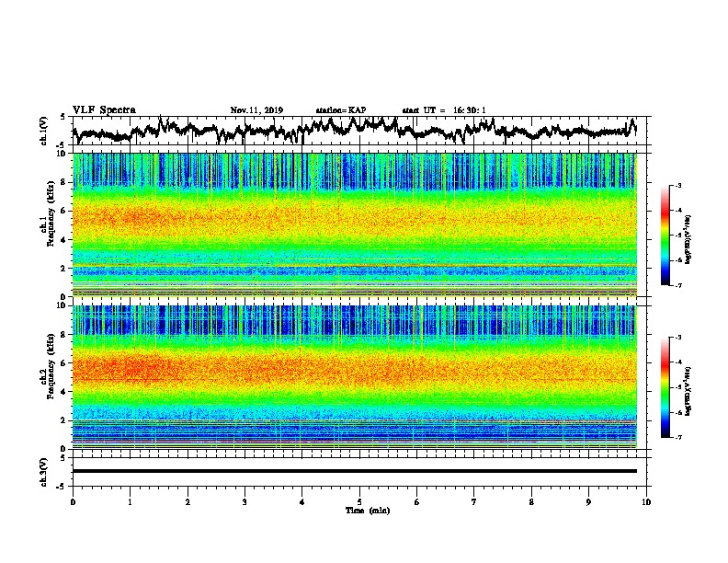Click the "station=KAP" label
Viewport: 728px width, 563px height.
[x=341, y=110]
